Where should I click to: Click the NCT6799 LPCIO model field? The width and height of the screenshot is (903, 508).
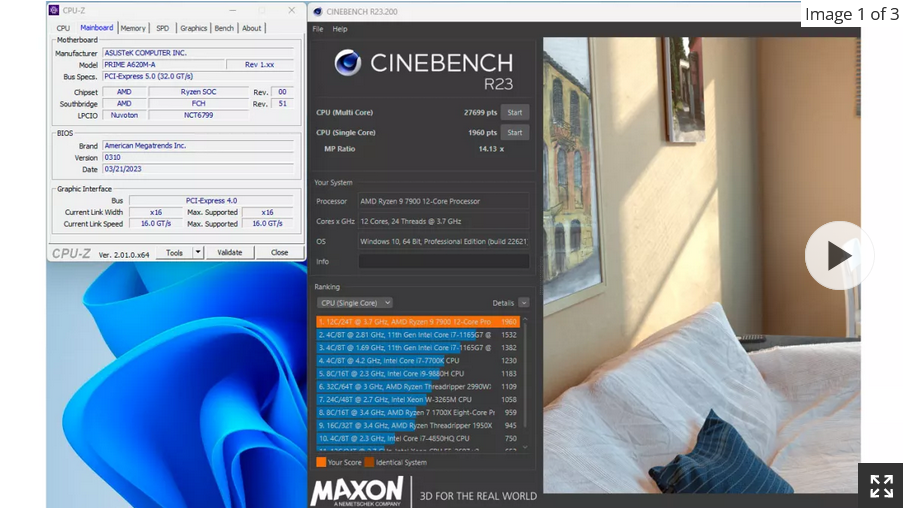click(198, 115)
